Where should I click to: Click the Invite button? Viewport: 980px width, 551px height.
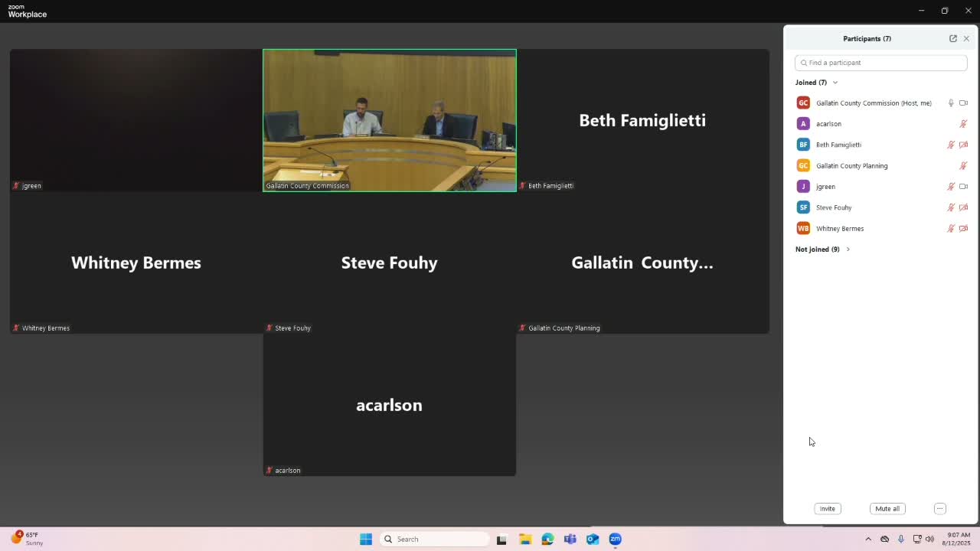tap(827, 508)
